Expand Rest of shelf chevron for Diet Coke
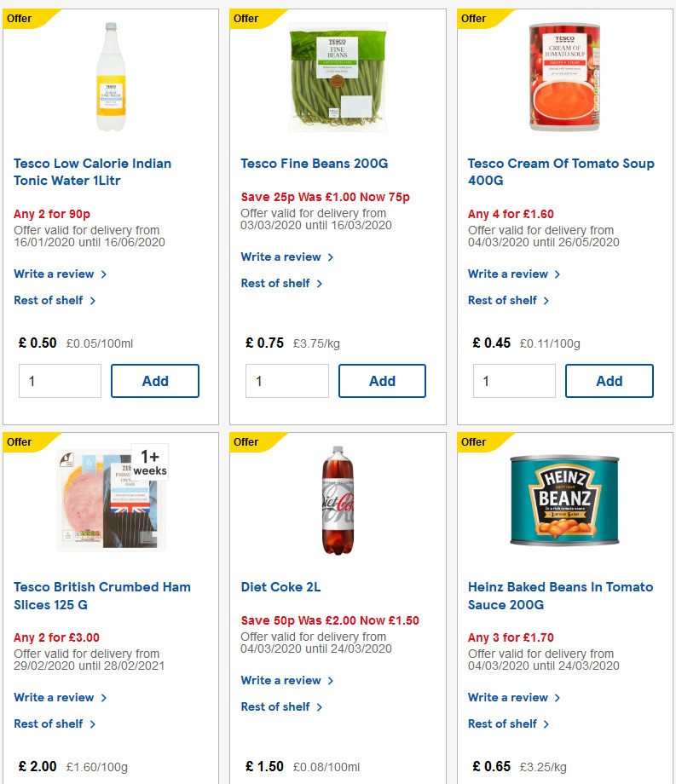This screenshot has height=784, width=676. (320, 707)
